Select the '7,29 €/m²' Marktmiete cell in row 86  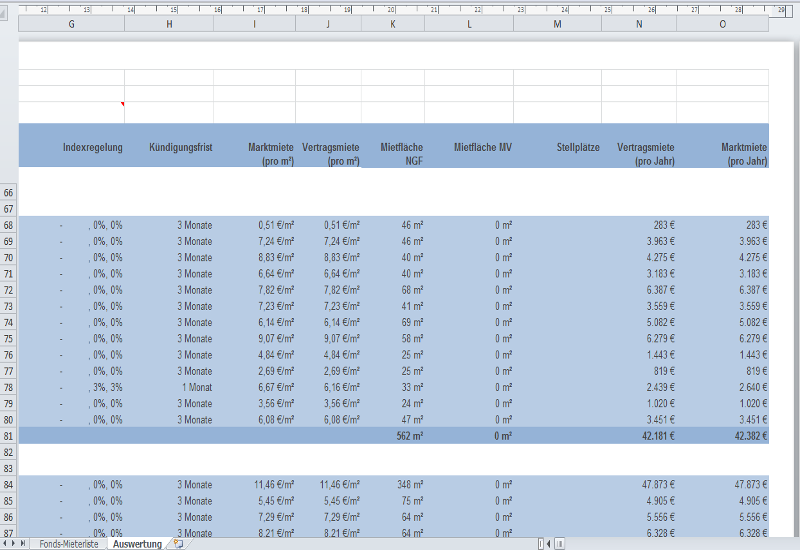pos(255,517)
